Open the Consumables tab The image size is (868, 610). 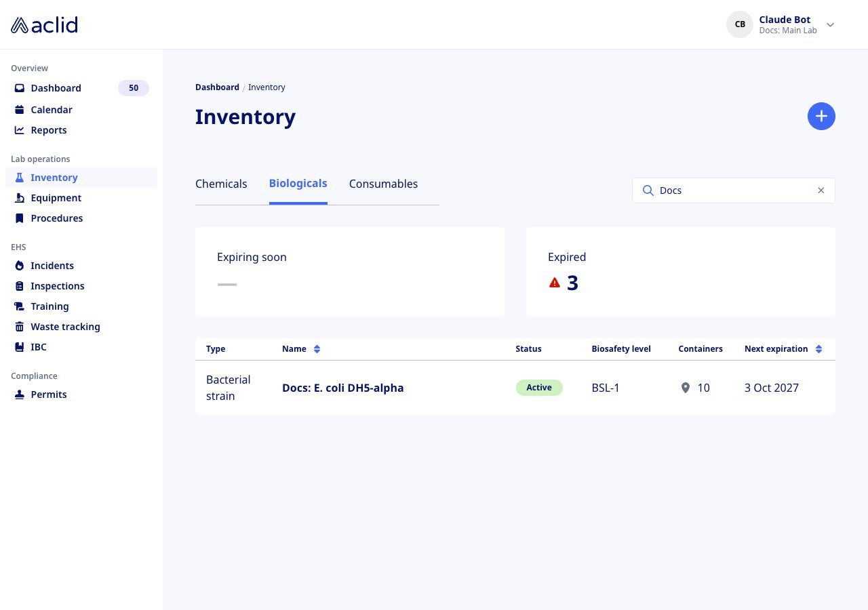pos(383,184)
